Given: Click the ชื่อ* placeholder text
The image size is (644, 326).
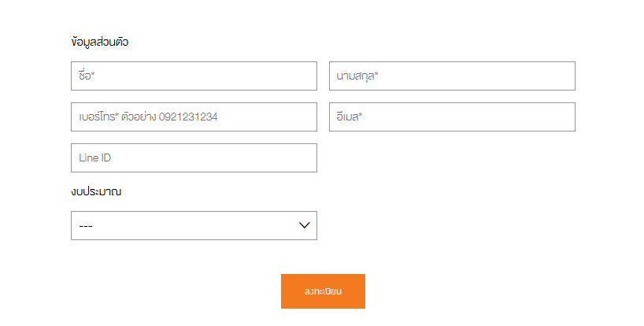Looking at the screenshot, I should tap(87, 76).
